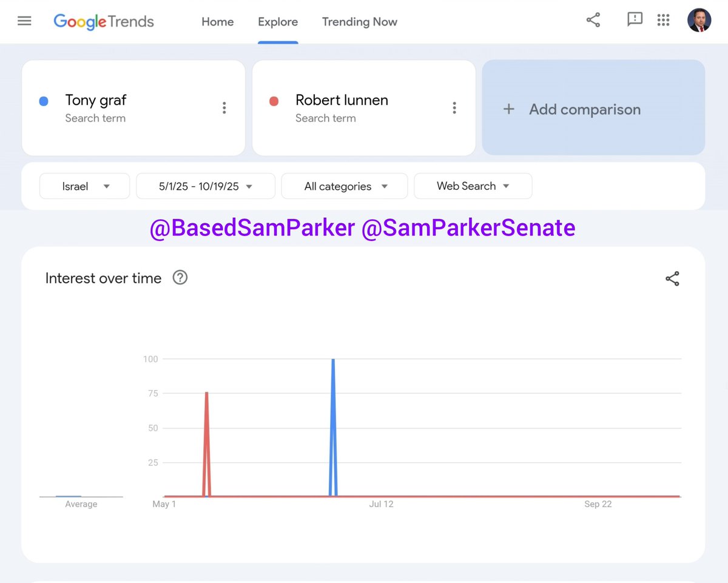The width and height of the screenshot is (728, 583).
Task: Expand the Israel region dropdown
Action: [x=85, y=186]
